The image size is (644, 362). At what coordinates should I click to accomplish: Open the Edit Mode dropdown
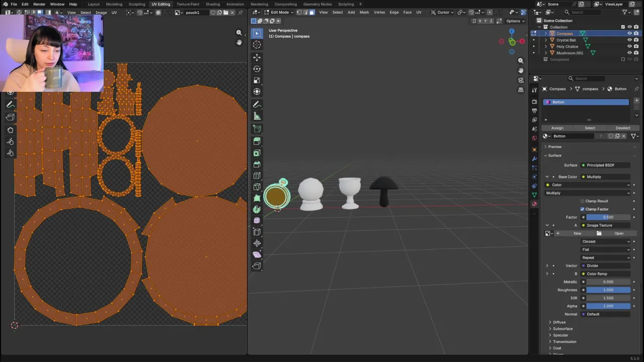[279, 12]
